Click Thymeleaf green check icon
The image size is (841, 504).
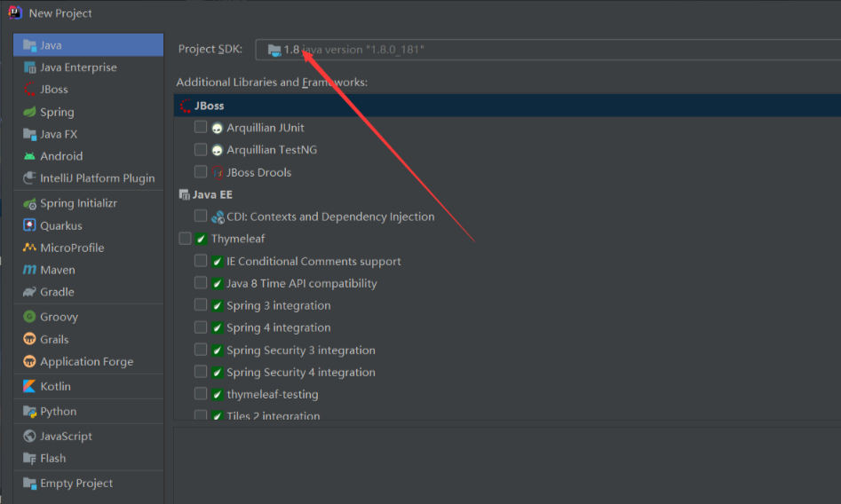coord(201,239)
